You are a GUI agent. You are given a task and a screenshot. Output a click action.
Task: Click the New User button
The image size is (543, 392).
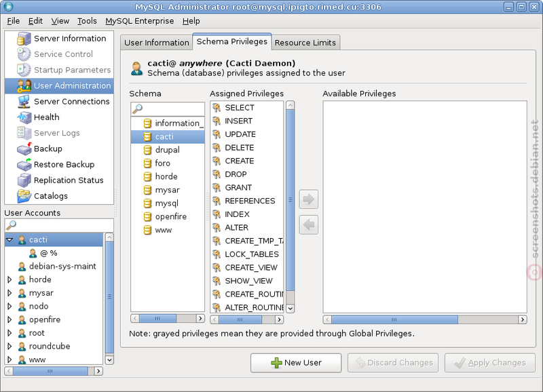(296, 363)
